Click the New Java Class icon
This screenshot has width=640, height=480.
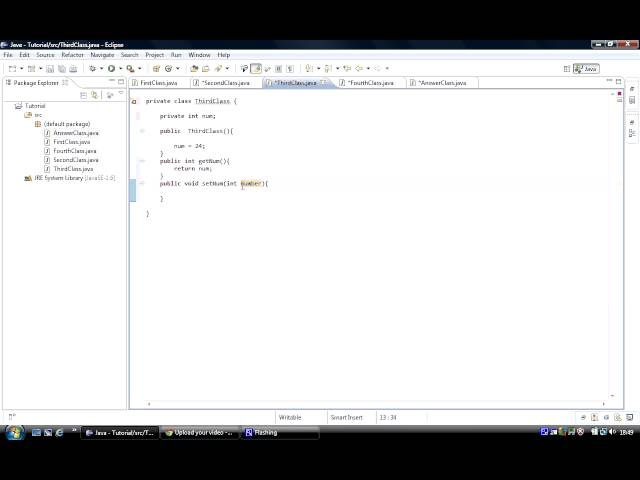point(169,69)
